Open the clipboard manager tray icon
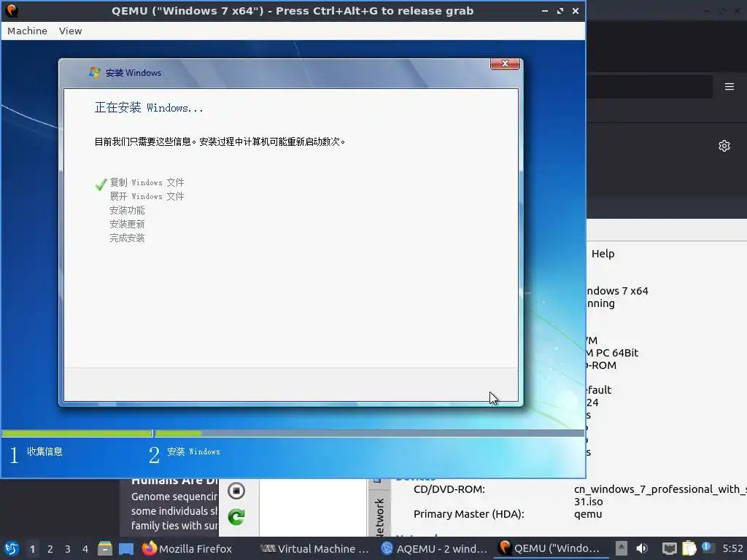This screenshot has height=560, width=747. click(x=689, y=548)
